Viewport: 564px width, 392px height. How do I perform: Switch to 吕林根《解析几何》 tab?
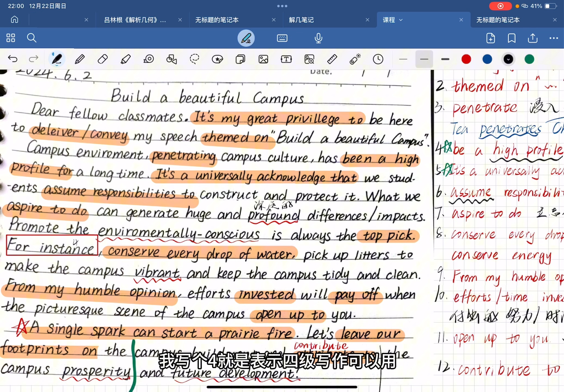click(135, 20)
